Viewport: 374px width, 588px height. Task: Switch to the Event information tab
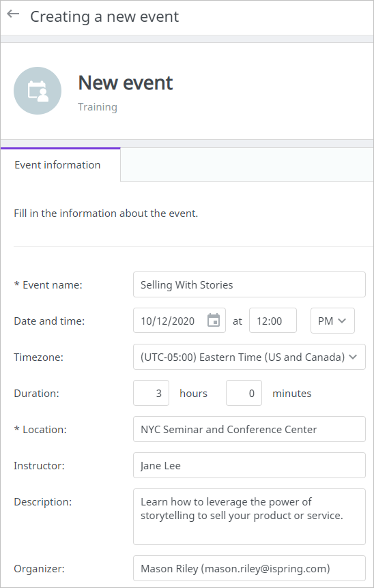[57, 164]
